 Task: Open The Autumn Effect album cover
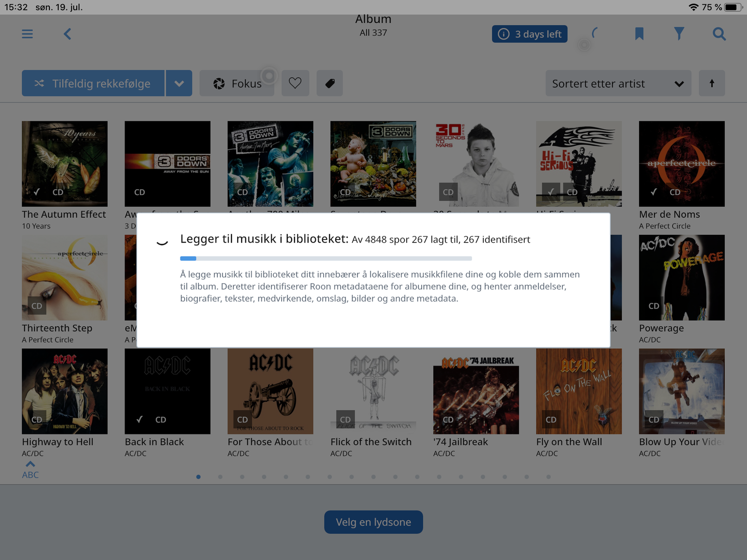[65, 164]
